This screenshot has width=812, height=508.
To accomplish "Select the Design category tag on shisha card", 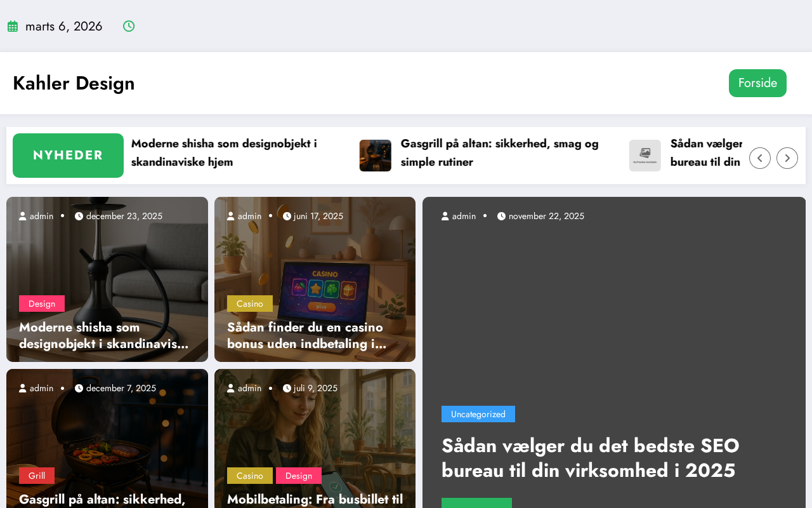I will click(42, 304).
